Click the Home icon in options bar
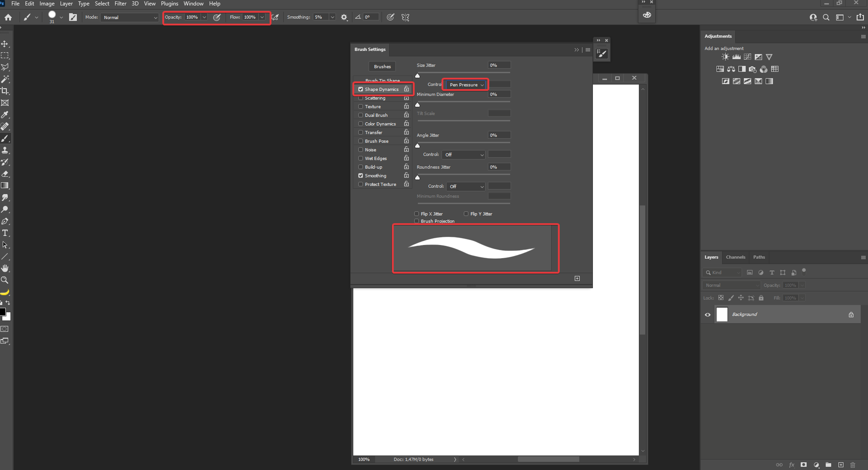 [x=8, y=17]
